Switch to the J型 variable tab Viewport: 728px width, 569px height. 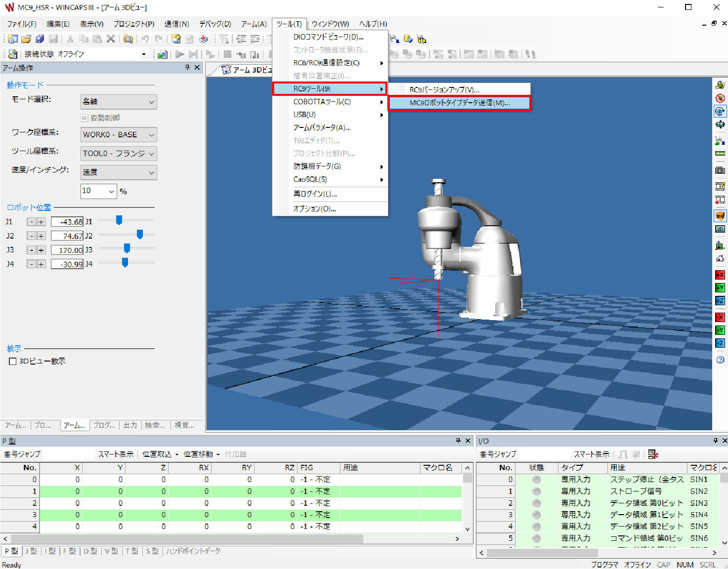tap(31, 551)
